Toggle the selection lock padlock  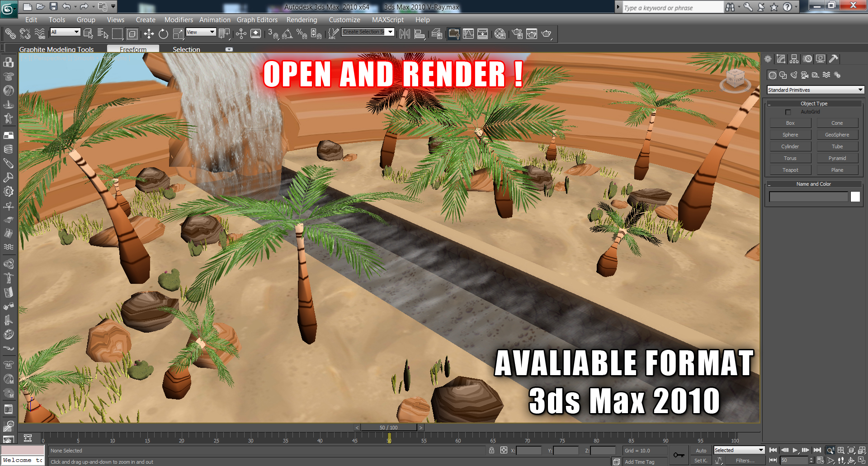pyautogui.click(x=491, y=450)
